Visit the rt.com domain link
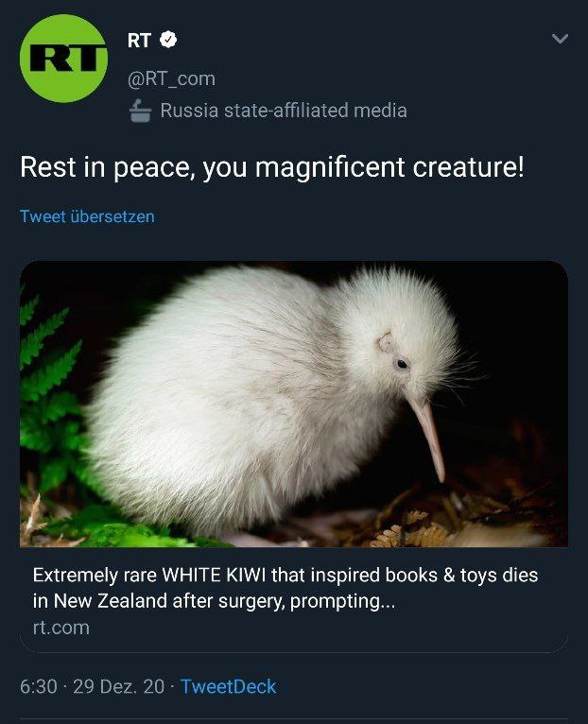Screen dimensions: 588x724 61,628
